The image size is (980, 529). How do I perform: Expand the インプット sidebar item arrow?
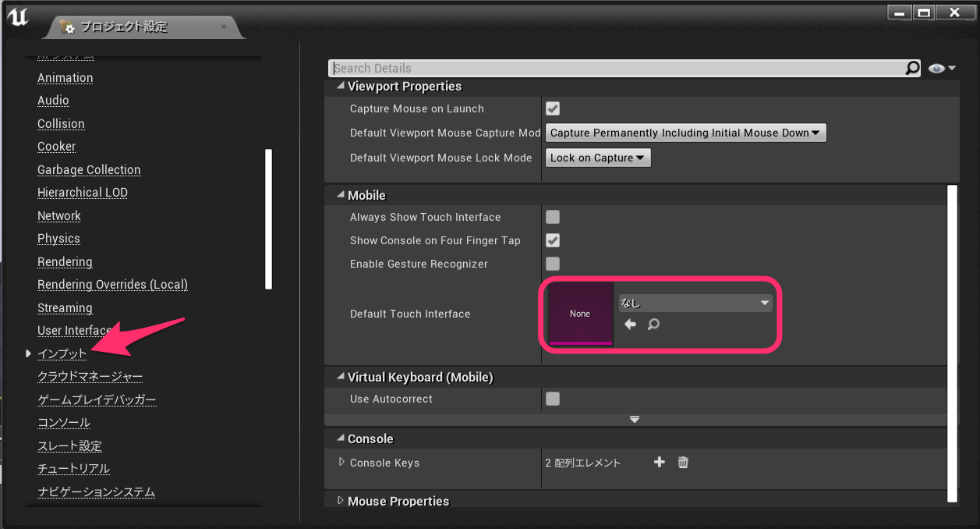coord(28,353)
